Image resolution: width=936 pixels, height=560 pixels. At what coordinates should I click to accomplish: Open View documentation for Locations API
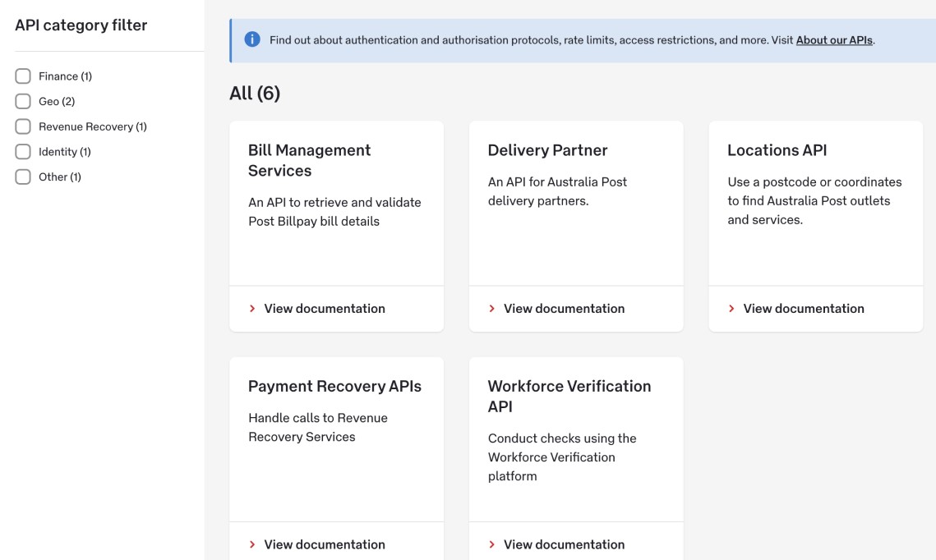(804, 308)
